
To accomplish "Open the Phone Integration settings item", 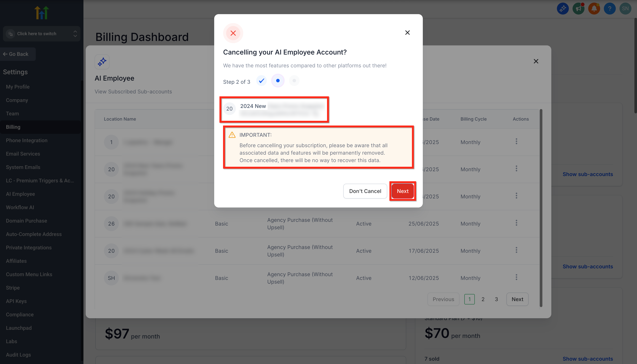I will (x=26, y=140).
